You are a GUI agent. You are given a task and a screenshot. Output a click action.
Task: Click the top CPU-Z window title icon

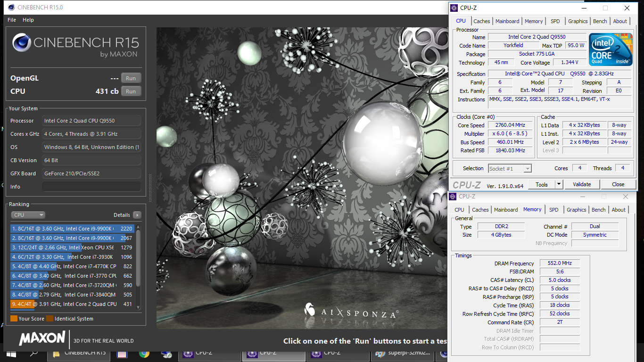point(454,8)
